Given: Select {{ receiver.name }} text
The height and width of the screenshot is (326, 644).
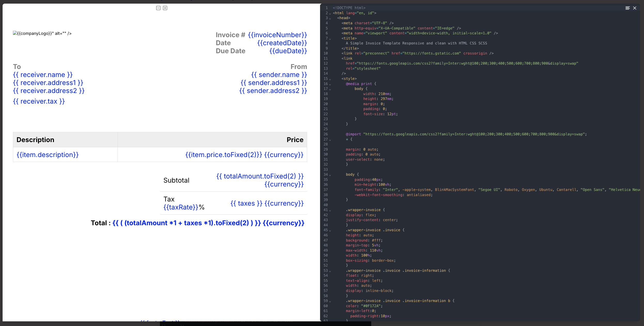Looking at the screenshot, I should coord(43,75).
